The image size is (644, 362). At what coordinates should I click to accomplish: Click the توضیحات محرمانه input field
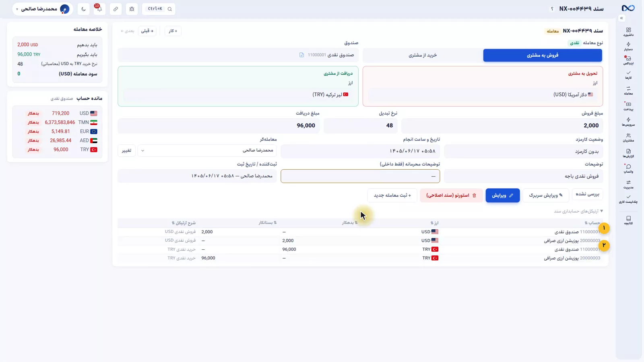pyautogui.click(x=360, y=176)
